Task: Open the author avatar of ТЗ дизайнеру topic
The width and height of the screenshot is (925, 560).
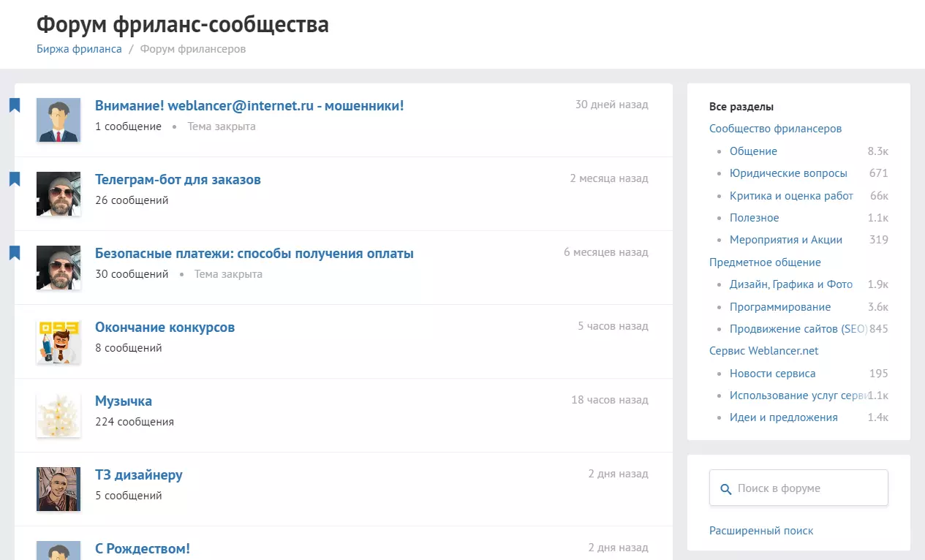Action: pos(58,489)
